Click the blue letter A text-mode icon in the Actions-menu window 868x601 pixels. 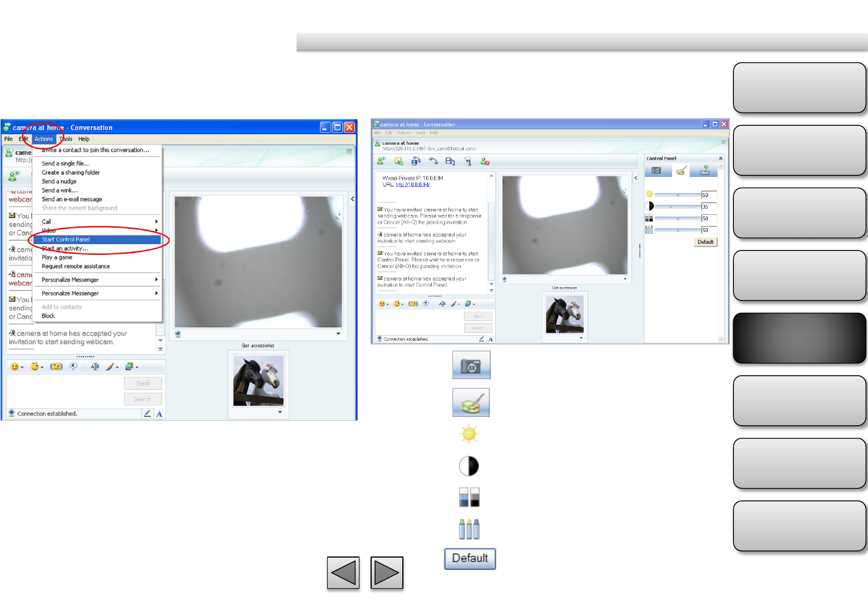tap(160, 414)
